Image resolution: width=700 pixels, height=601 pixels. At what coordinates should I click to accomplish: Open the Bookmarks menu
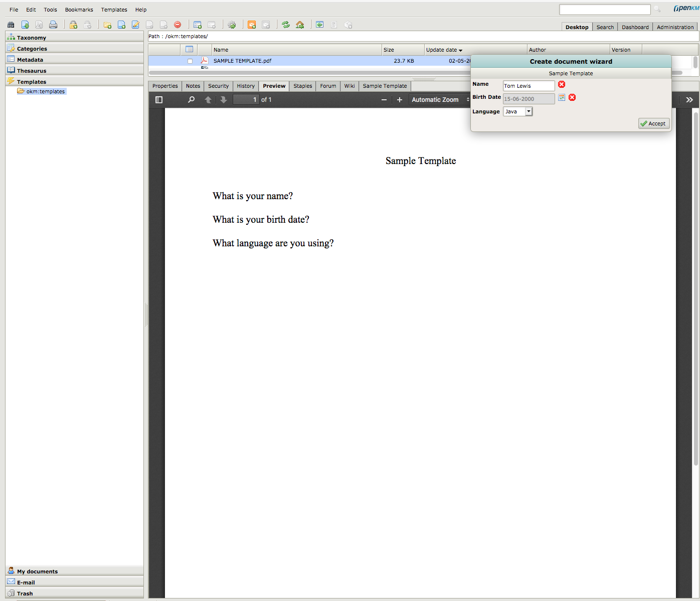click(79, 10)
